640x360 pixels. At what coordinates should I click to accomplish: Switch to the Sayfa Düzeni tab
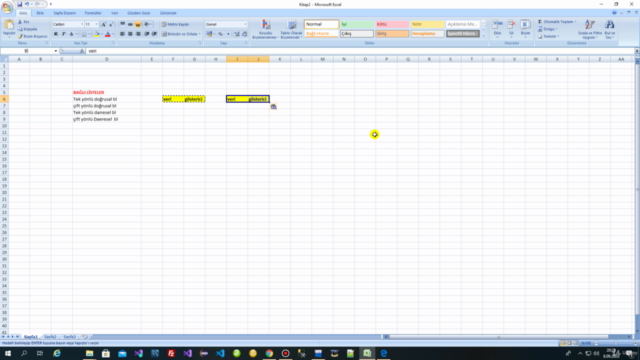pos(64,13)
